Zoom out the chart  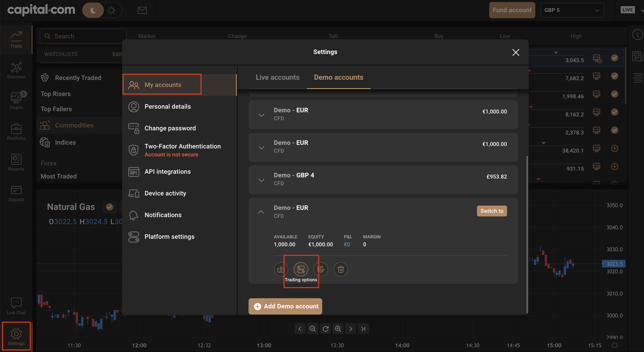point(313,329)
